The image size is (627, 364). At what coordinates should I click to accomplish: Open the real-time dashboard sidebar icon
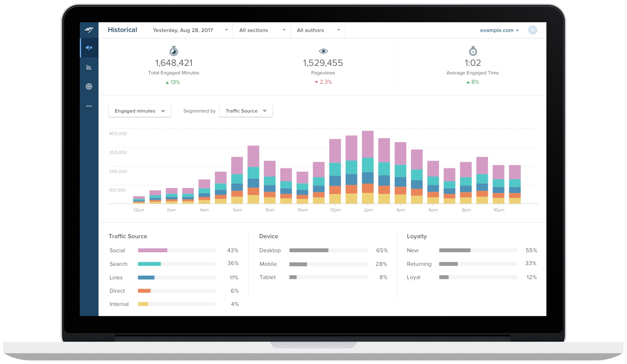coord(89,48)
